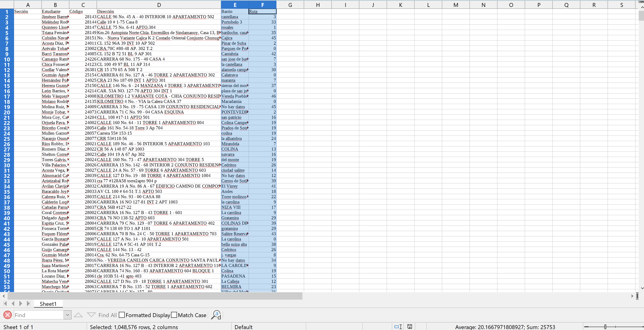This screenshot has width=644, height=330.
Task: Open Find and Replace dialog icon
Action: click(x=216, y=315)
